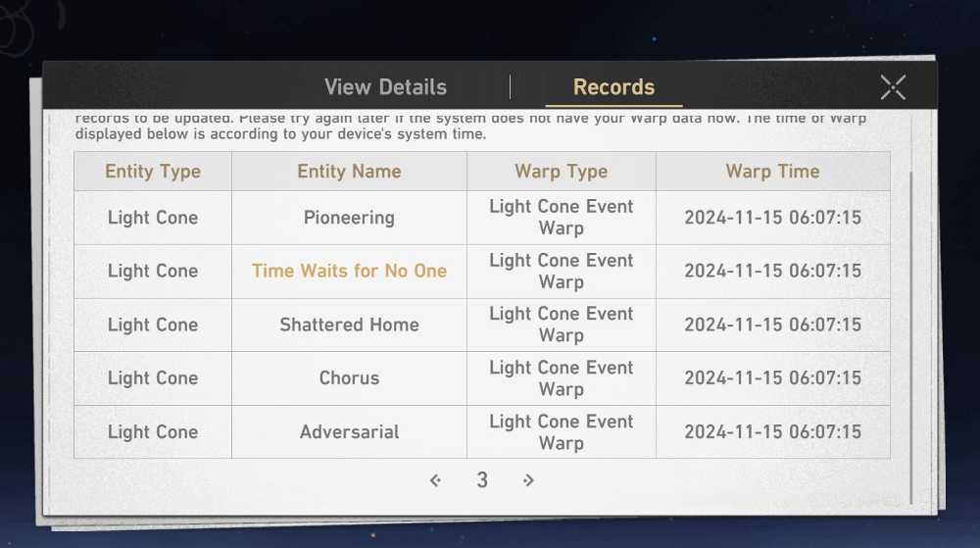Click Light Cone Event Warp in Pioneering row
980x548 pixels.
pyautogui.click(x=562, y=217)
